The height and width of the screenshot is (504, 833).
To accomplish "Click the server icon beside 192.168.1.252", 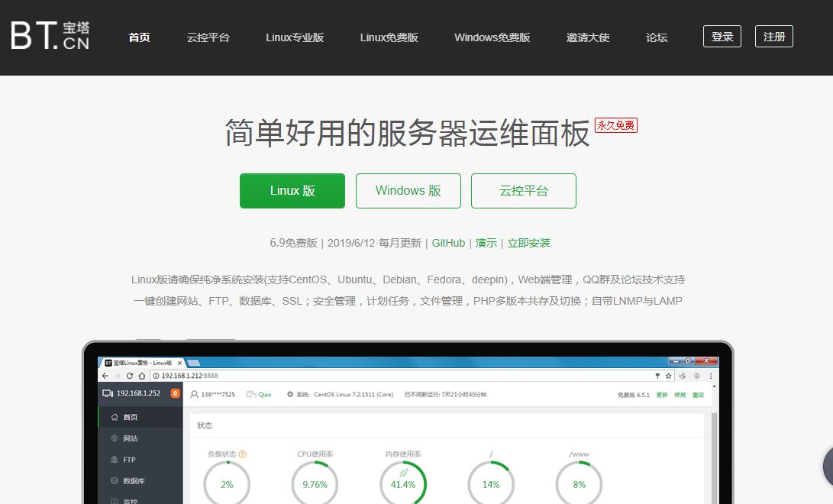I will pyautogui.click(x=108, y=393).
